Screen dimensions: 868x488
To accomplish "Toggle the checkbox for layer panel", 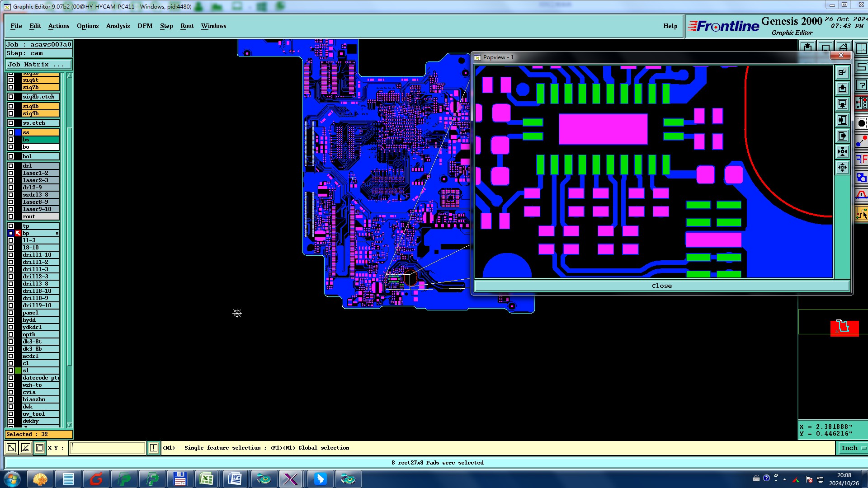I will pyautogui.click(x=11, y=313).
